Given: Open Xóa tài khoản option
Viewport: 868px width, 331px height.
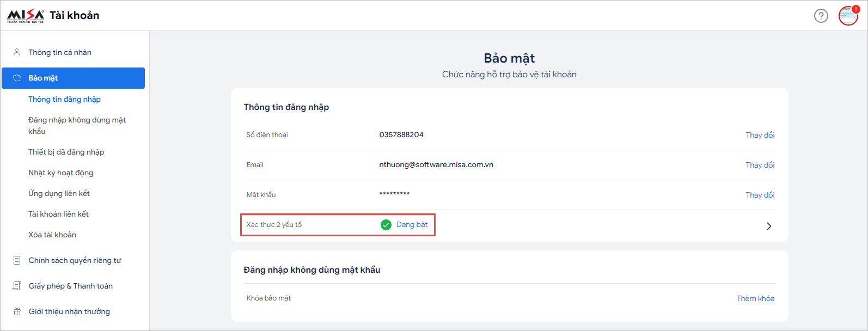Looking at the screenshot, I should pos(52,235).
